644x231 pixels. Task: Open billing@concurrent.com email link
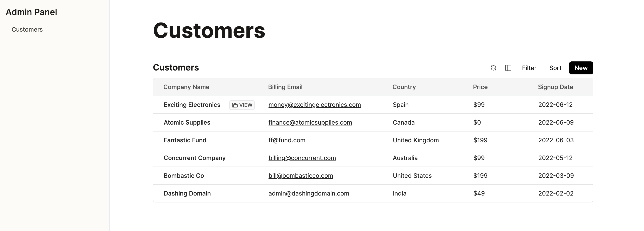(302, 158)
